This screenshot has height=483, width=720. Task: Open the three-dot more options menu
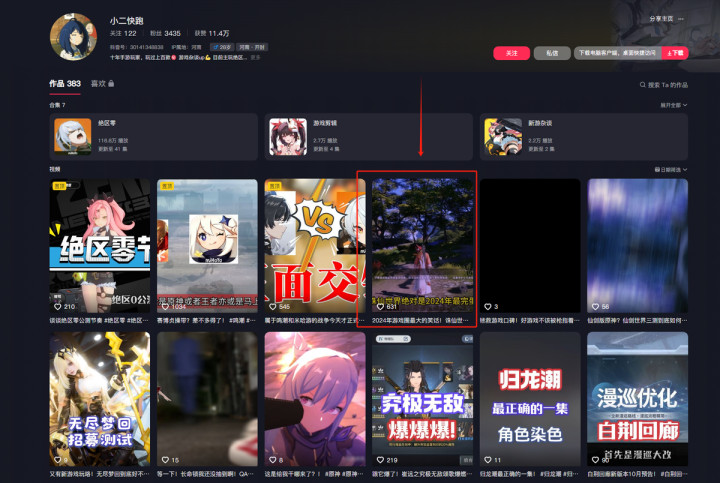681,19
